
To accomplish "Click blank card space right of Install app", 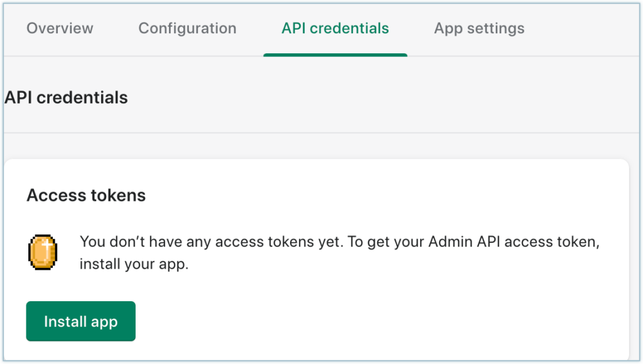I will point(377,321).
